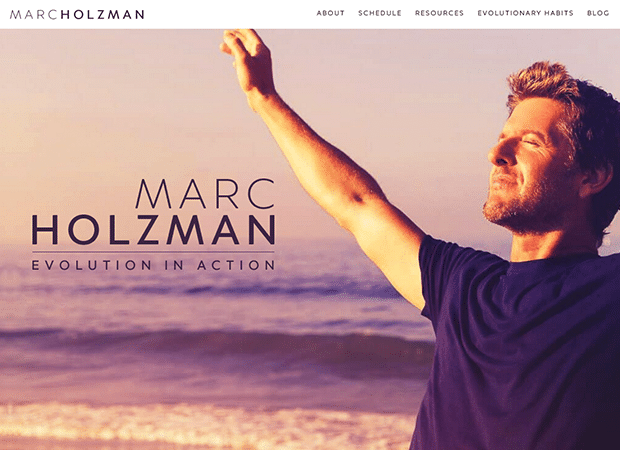
Task: Click the man's ear
Action: (597, 176)
